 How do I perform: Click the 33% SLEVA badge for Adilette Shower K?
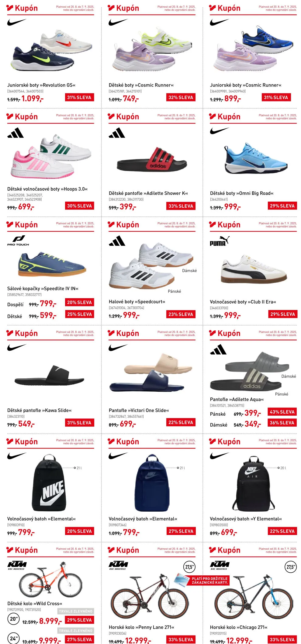tap(181, 206)
